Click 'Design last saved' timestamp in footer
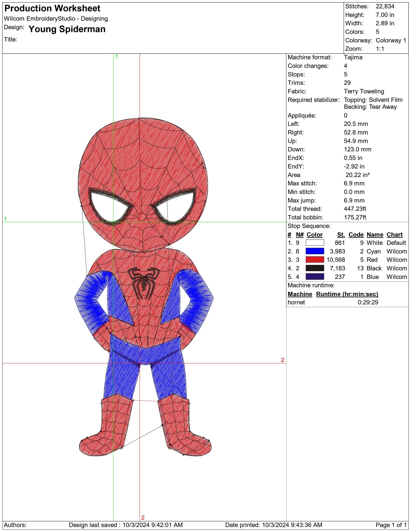The height and width of the screenshot is (532, 411). tap(126, 525)
